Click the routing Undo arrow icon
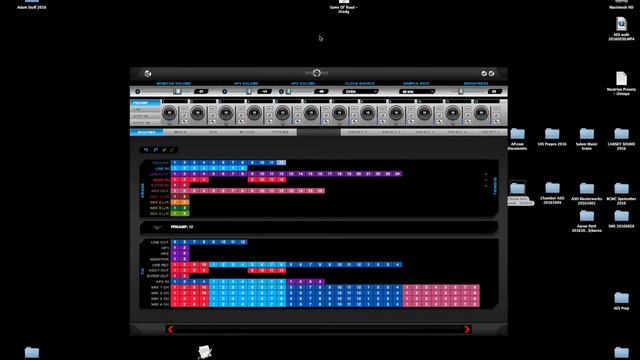This screenshot has height=360, width=640. (x=146, y=150)
